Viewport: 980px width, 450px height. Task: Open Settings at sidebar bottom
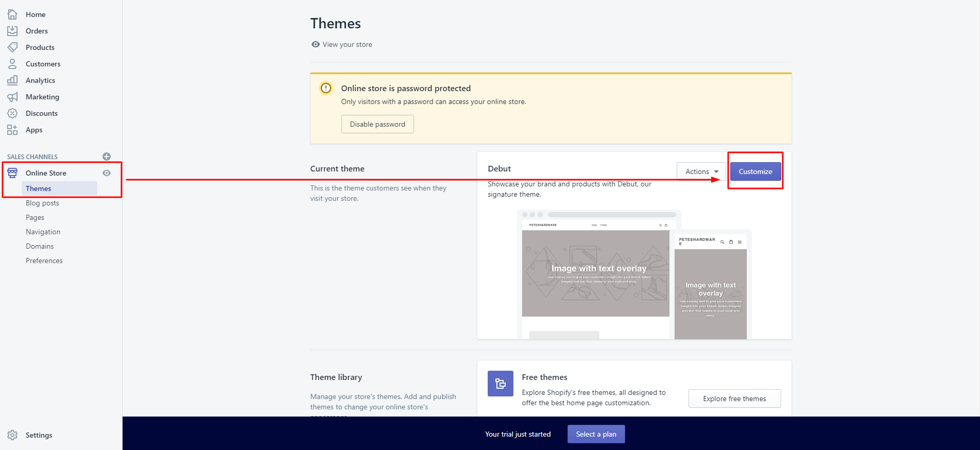[39, 435]
